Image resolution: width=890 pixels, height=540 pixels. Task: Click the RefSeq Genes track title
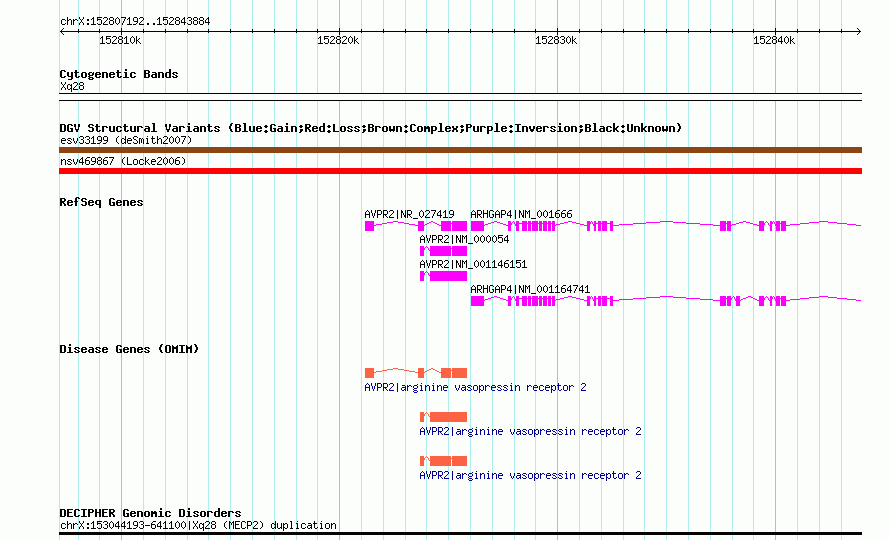pos(101,202)
